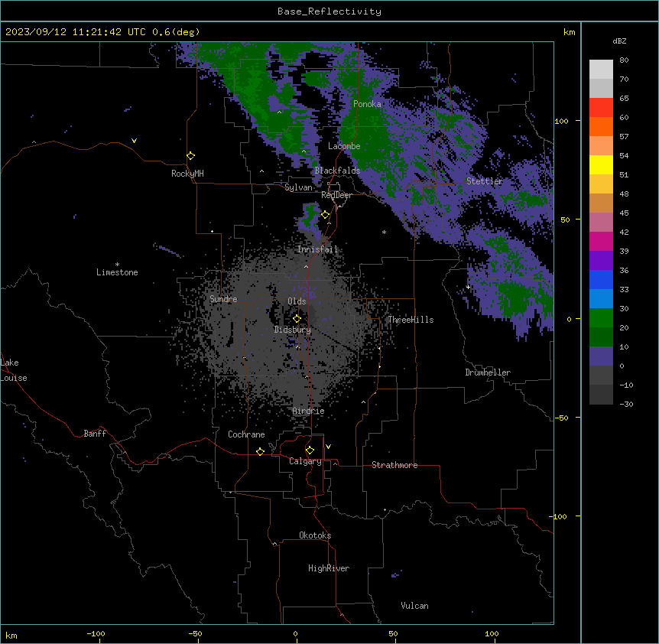
Task: Click the HighRiver label
Action: click(x=329, y=568)
